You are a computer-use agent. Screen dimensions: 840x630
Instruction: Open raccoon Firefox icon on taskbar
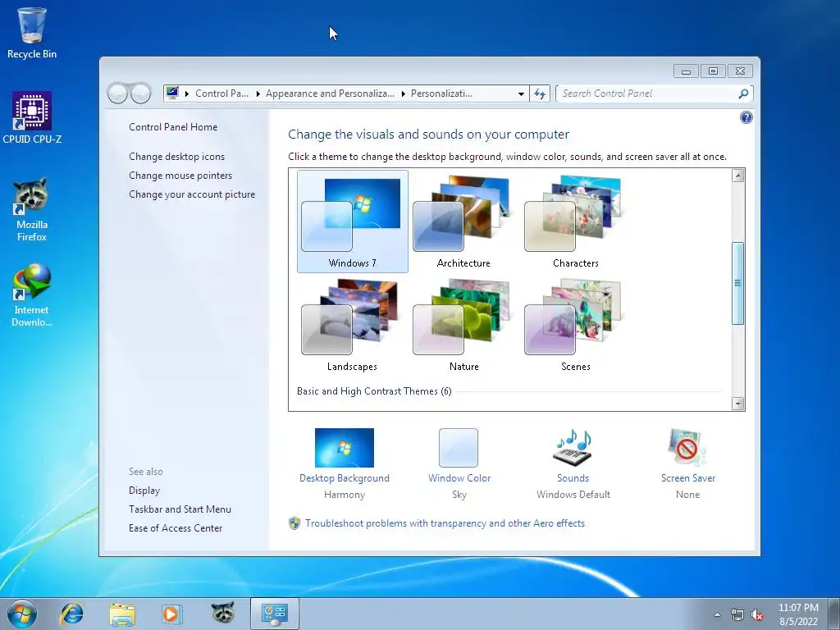pos(222,613)
